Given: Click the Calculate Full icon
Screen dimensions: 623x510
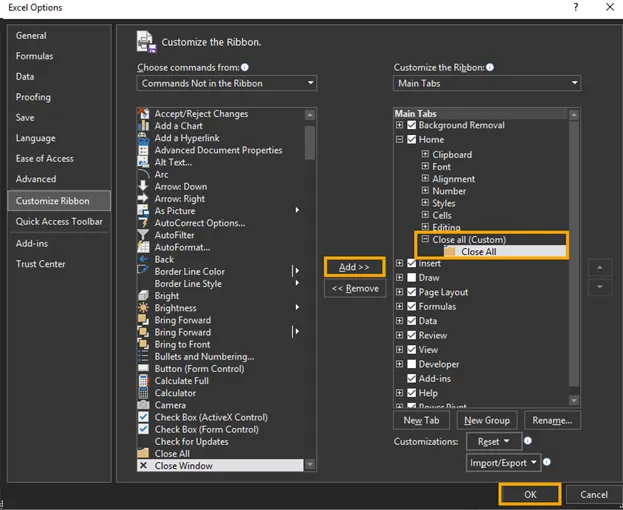Looking at the screenshot, I should (x=143, y=381).
